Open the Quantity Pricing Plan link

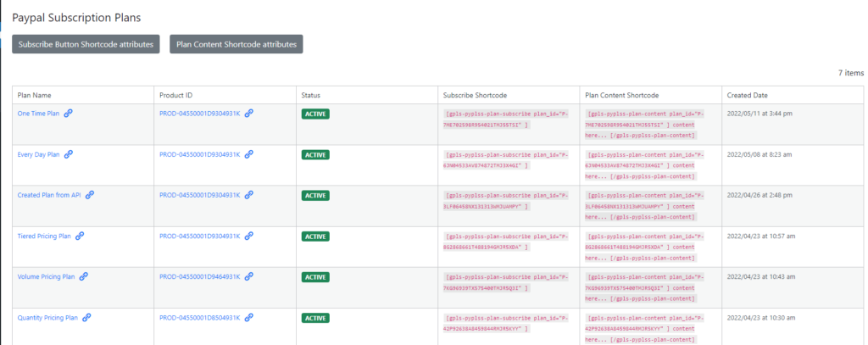click(47, 318)
